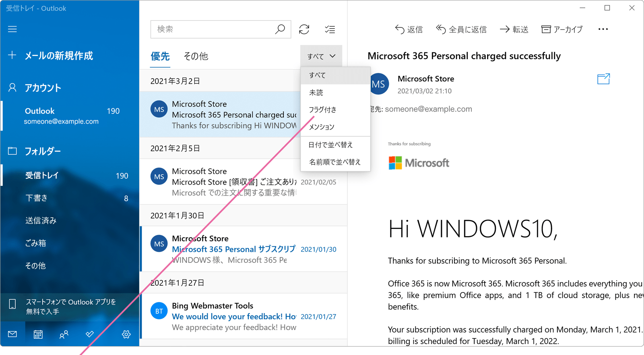
Task: Open the [領収書] ご注文 email
Action: click(x=243, y=182)
